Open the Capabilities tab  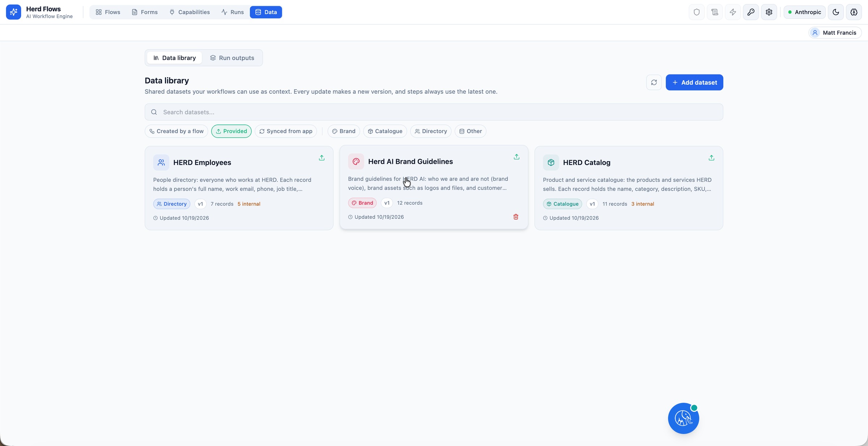pos(190,12)
